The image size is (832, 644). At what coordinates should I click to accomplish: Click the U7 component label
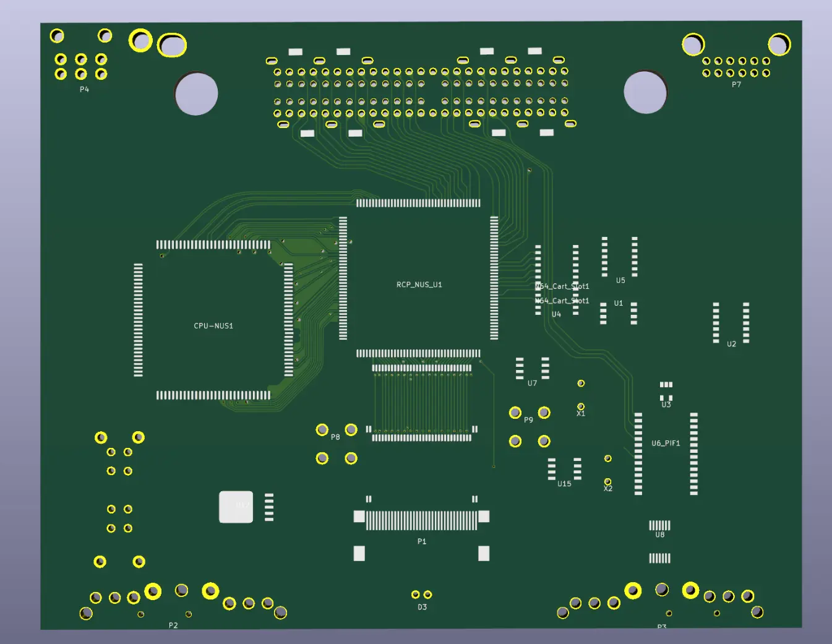tap(532, 383)
